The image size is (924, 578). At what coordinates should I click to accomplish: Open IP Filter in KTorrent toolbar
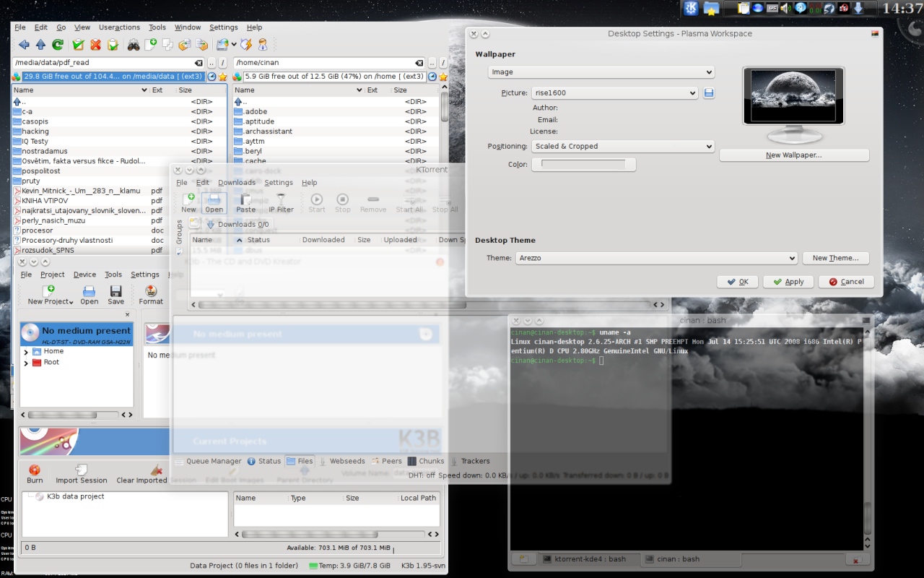click(x=281, y=202)
